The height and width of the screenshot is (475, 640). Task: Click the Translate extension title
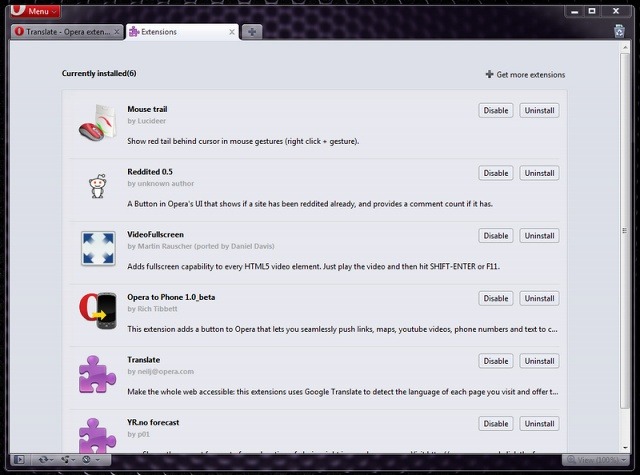144,360
